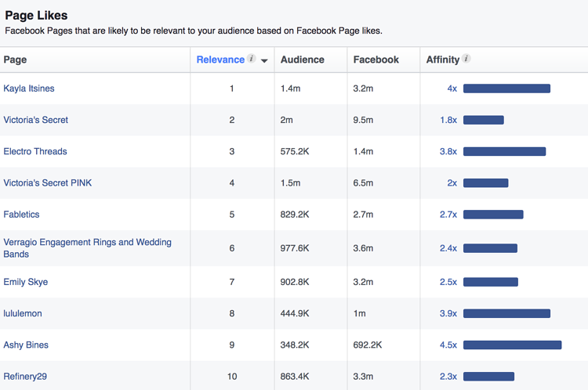
Task: Open the Refinery29 page link
Action: [25, 376]
